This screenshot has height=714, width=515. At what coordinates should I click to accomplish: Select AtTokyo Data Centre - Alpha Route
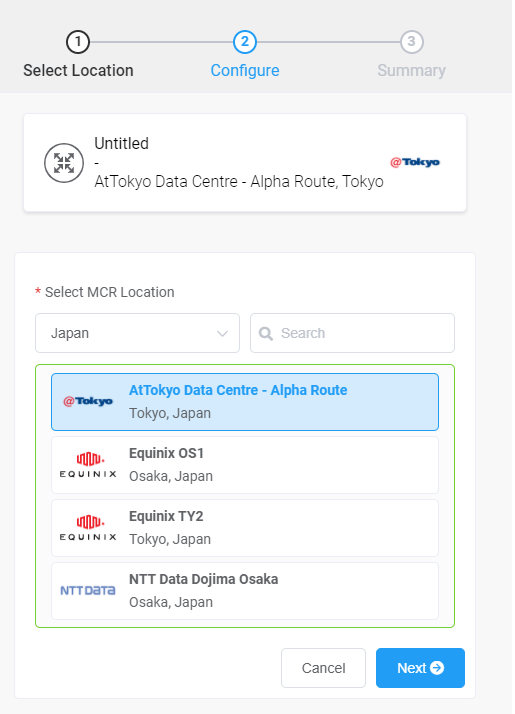245,402
